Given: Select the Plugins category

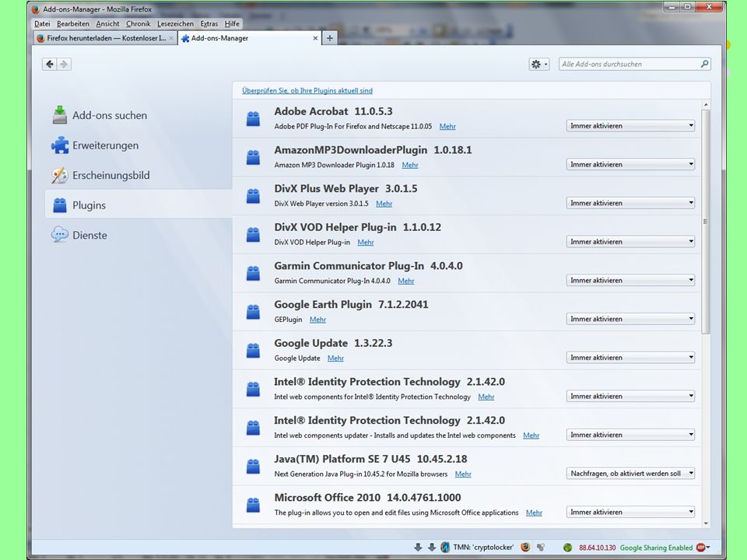Looking at the screenshot, I should point(139,205).
